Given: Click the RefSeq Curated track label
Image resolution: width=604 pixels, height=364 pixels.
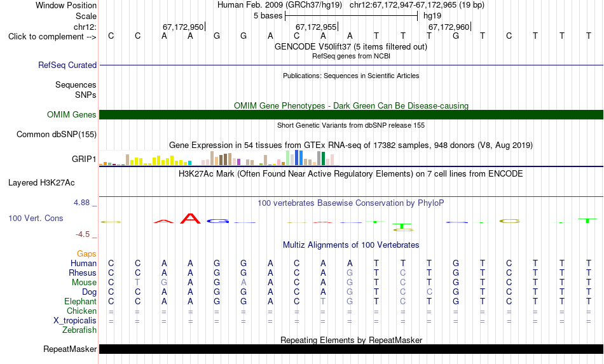Looking at the screenshot, I should tap(67, 65).
